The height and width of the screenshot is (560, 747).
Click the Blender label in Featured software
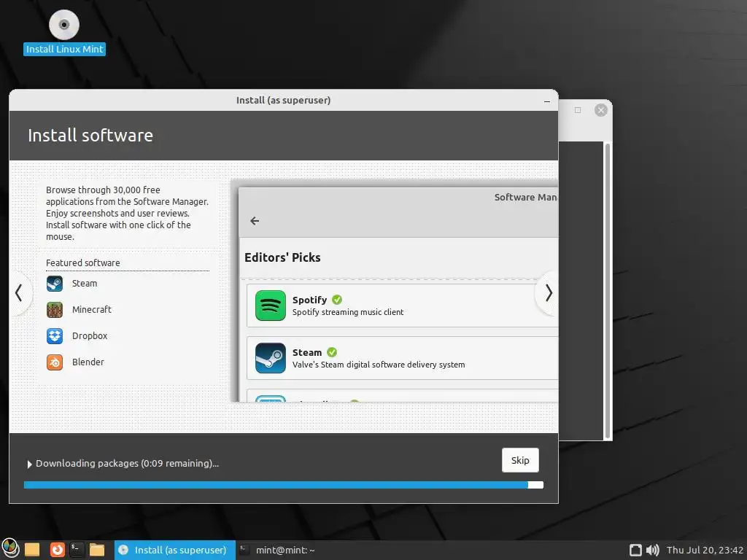[88, 362]
